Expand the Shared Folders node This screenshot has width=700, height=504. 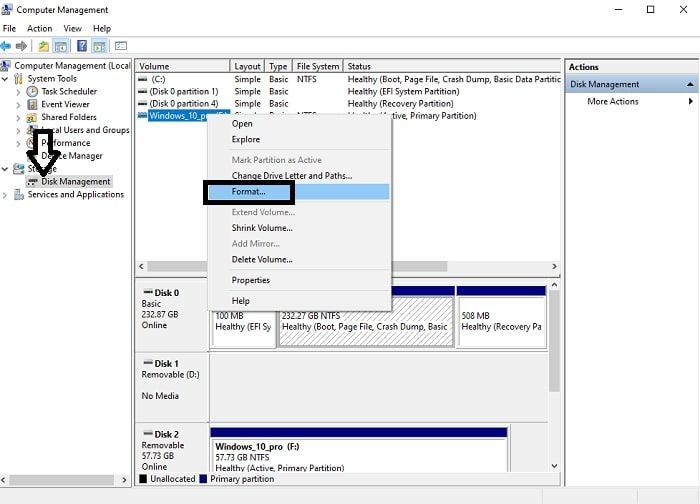pos(18,118)
